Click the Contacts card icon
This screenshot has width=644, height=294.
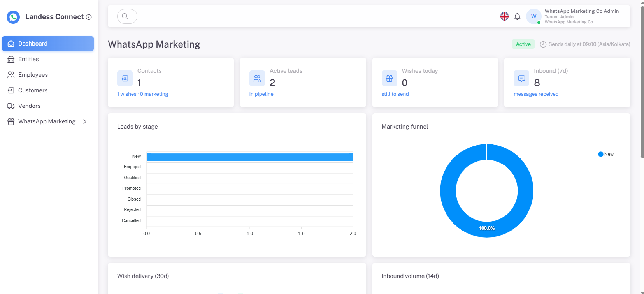coord(125,78)
